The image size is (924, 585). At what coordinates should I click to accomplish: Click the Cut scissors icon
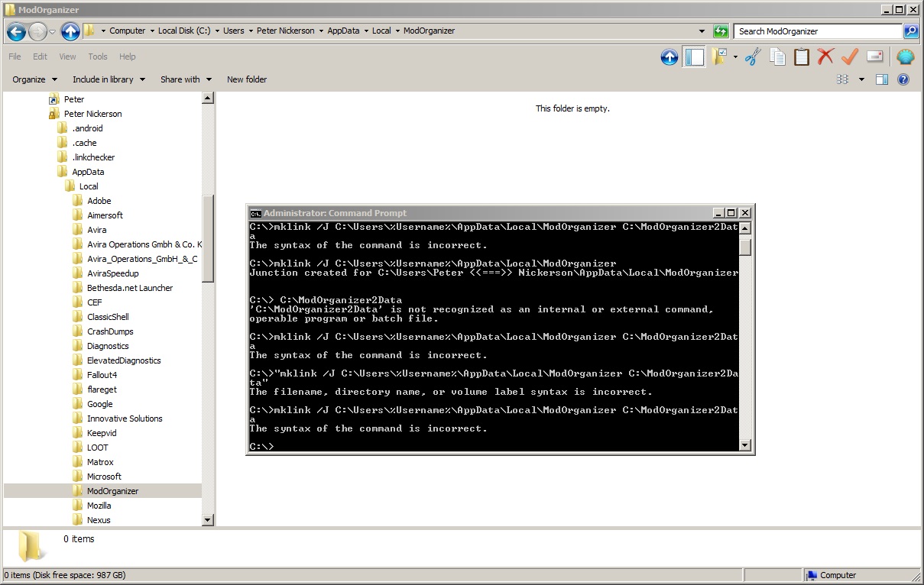point(753,57)
